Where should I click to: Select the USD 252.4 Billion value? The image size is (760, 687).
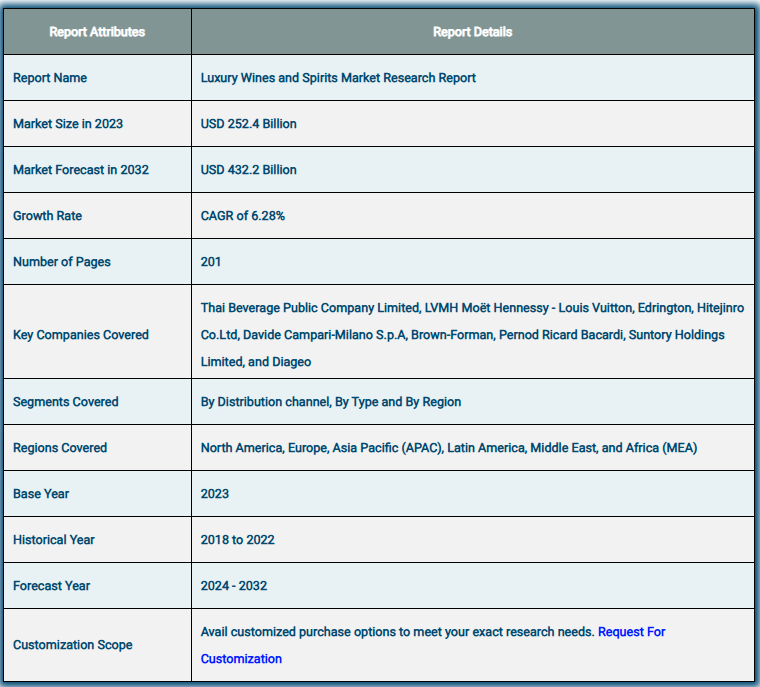pyautogui.click(x=249, y=124)
